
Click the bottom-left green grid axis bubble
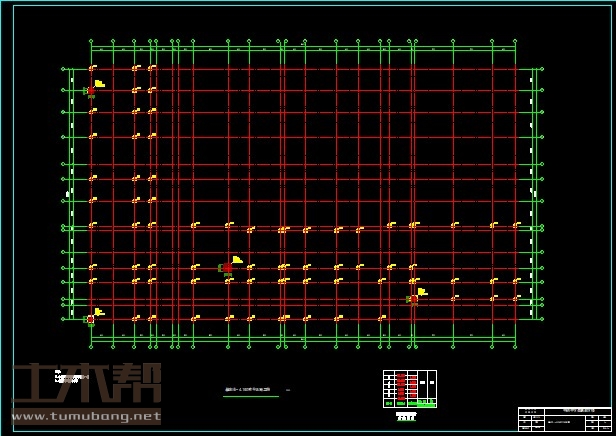tap(91, 346)
